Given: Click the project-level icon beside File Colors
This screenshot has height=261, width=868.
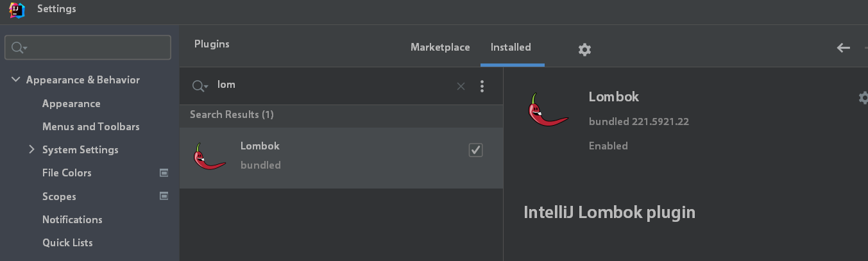Looking at the screenshot, I should click(x=164, y=173).
